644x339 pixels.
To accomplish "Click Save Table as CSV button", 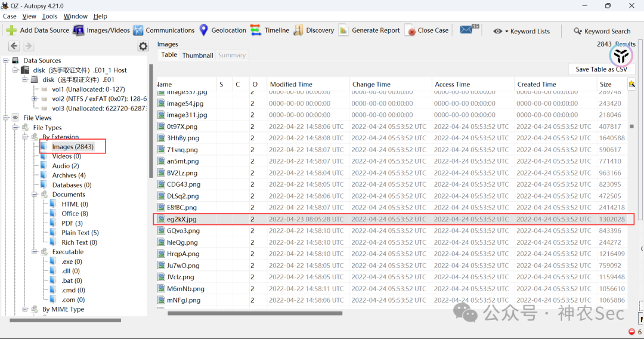I will [x=601, y=69].
